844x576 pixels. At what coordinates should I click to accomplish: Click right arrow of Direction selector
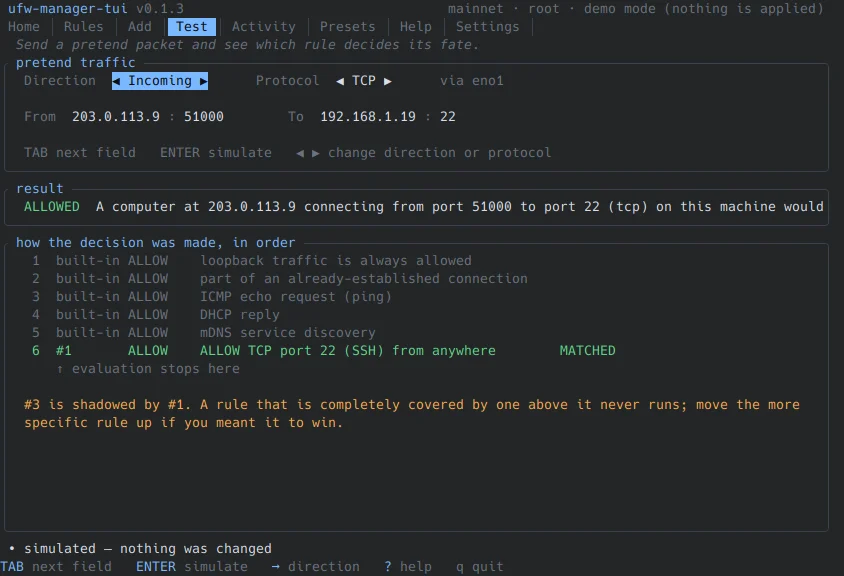tap(203, 81)
